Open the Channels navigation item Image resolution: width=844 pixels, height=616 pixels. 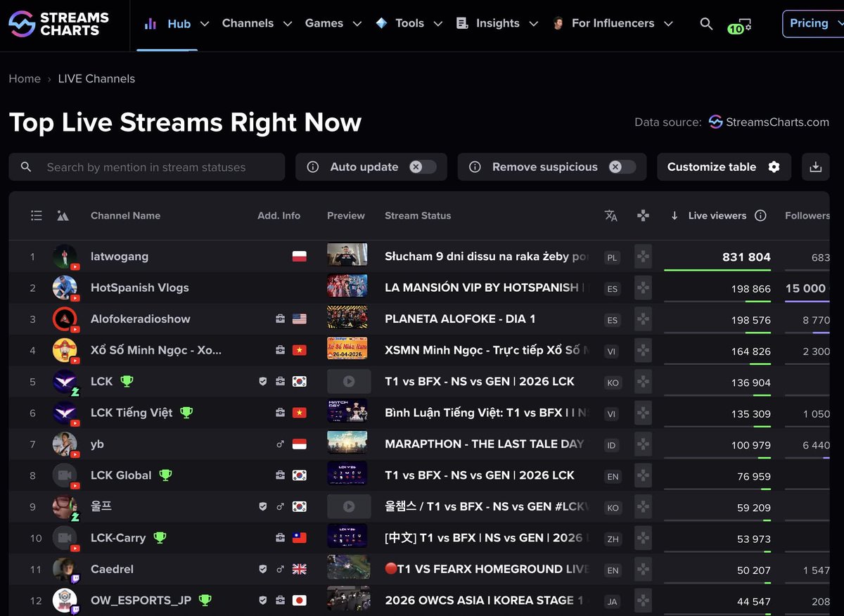[x=248, y=23]
